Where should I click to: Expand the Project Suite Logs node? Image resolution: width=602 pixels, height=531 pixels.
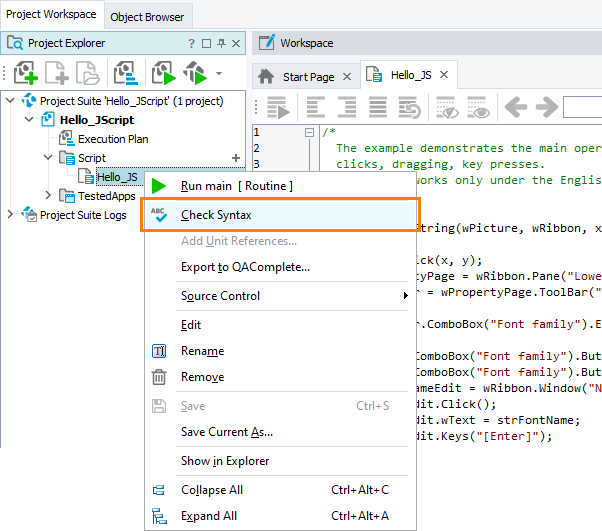point(11,215)
